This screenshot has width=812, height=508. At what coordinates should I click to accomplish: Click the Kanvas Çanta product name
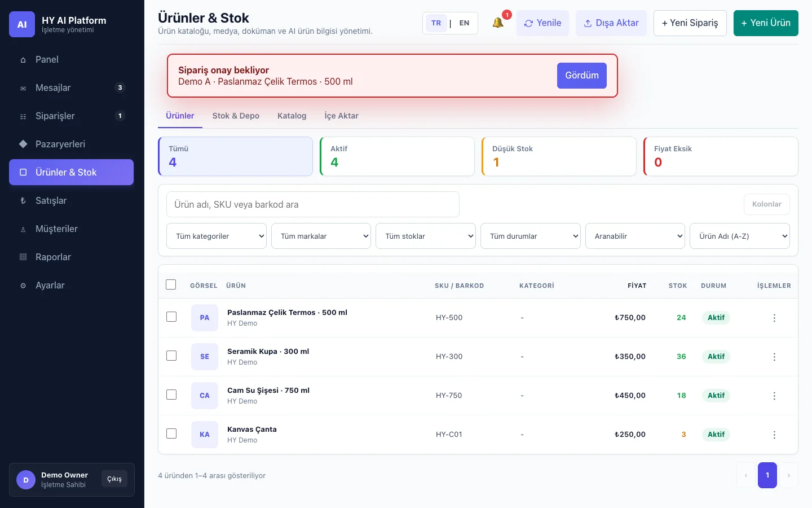point(252,430)
